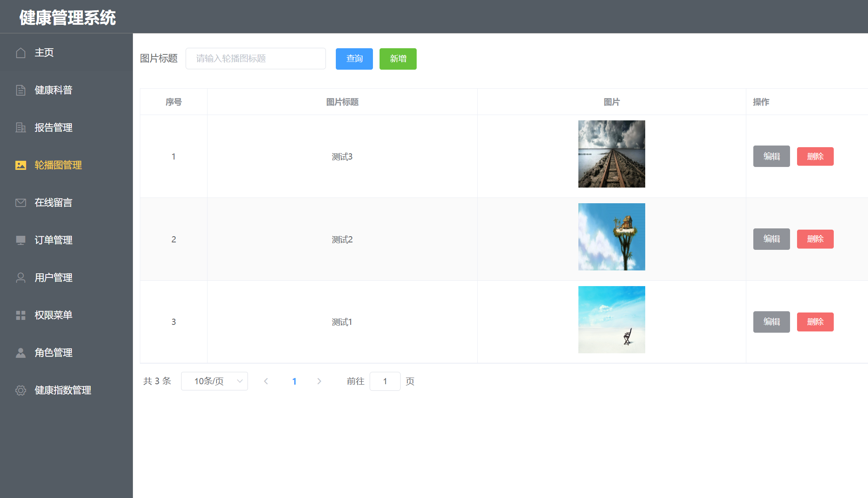Switch to the 轮播图管理 sidebar entry
The height and width of the screenshot is (498, 868).
point(58,165)
